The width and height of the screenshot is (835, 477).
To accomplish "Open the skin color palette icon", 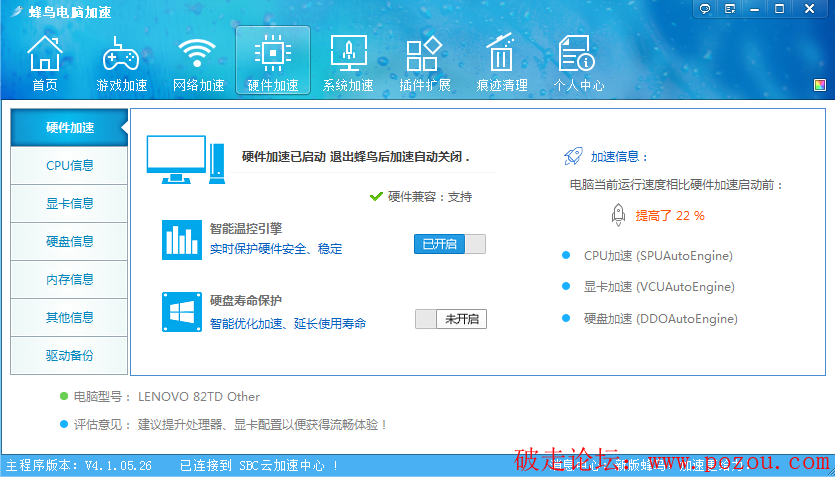I will point(820,85).
